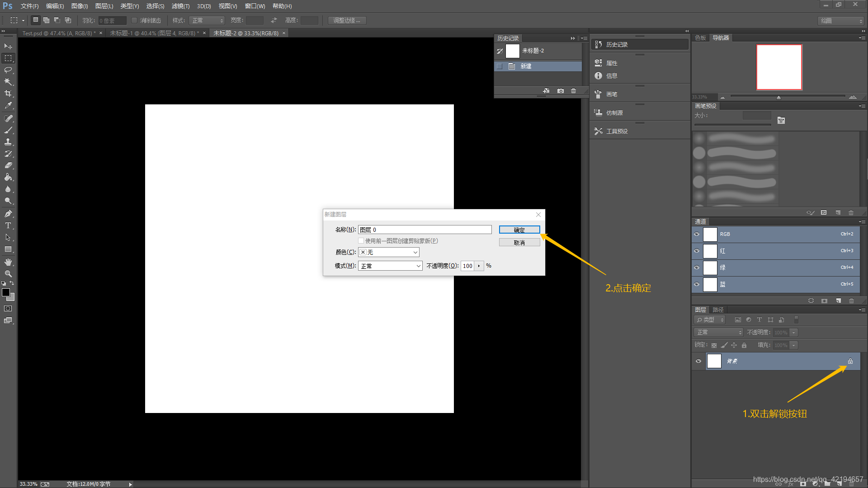Select the Hand tool

(x=8, y=262)
